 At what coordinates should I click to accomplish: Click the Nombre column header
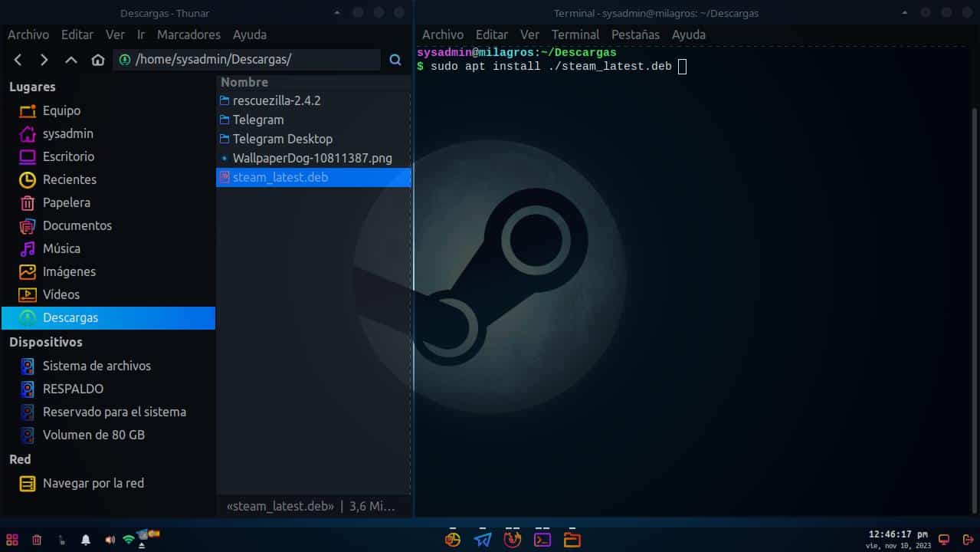coord(244,82)
